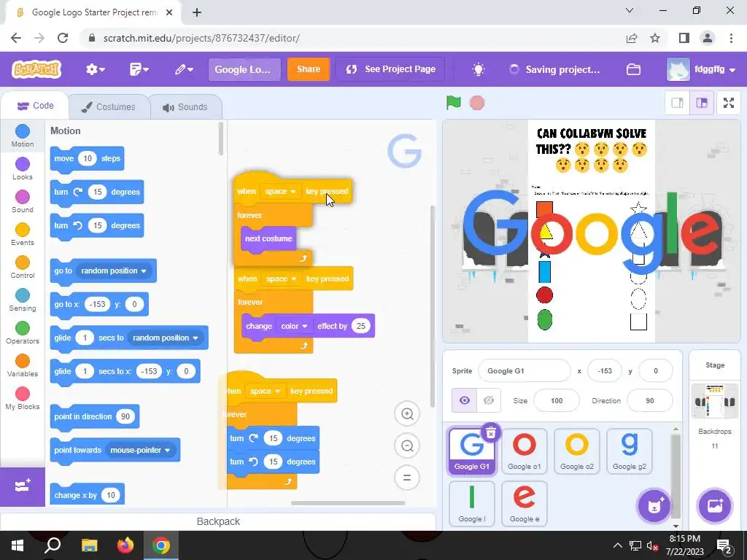747x560 pixels.
Task: Select the Google g2 sprite
Action: [630, 451]
